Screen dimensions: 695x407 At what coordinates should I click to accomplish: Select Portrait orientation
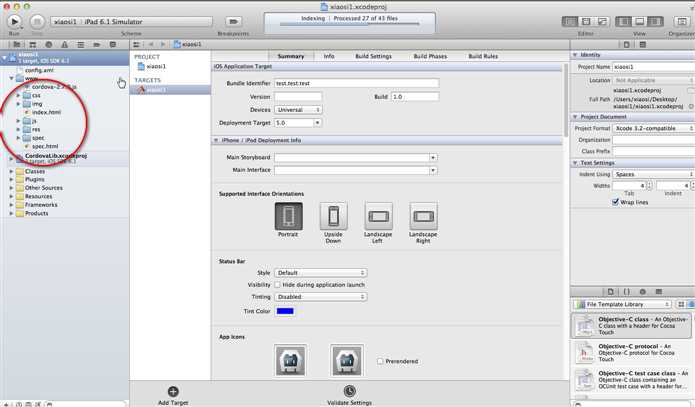click(x=289, y=216)
